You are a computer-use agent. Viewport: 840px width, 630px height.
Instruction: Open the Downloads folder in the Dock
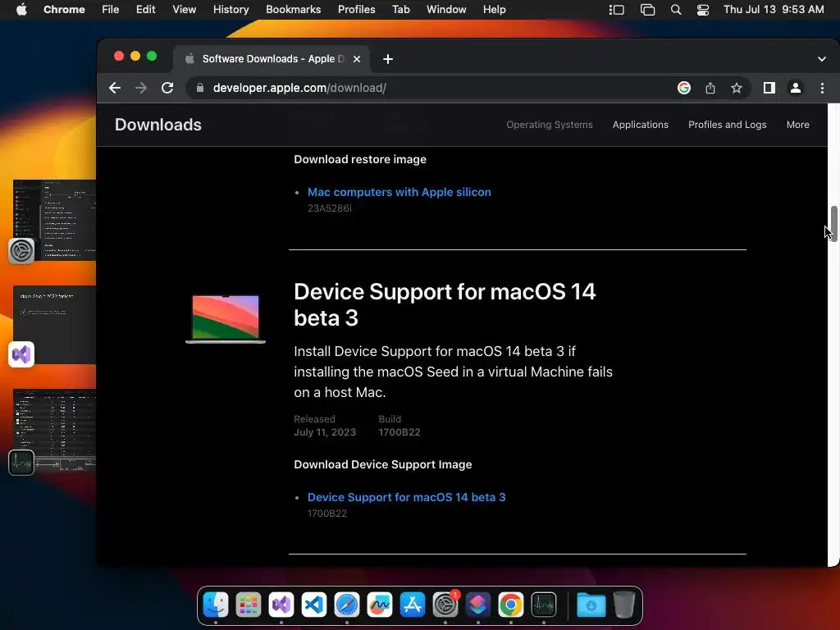(x=591, y=605)
